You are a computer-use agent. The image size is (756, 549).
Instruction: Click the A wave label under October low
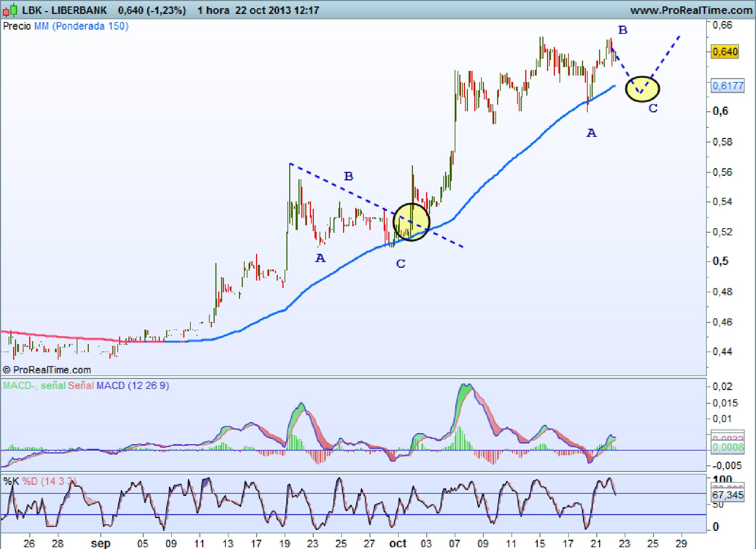tap(591, 133)
